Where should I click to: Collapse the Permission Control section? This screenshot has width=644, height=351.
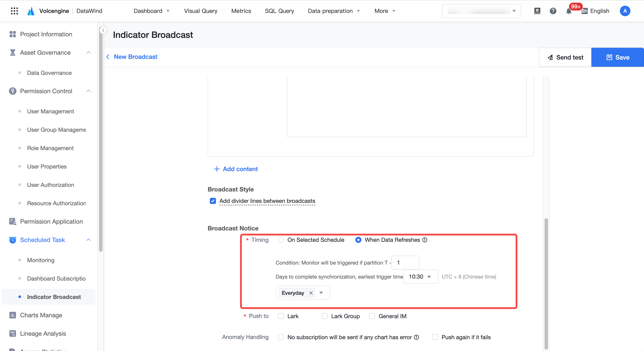tap(88, 91)
